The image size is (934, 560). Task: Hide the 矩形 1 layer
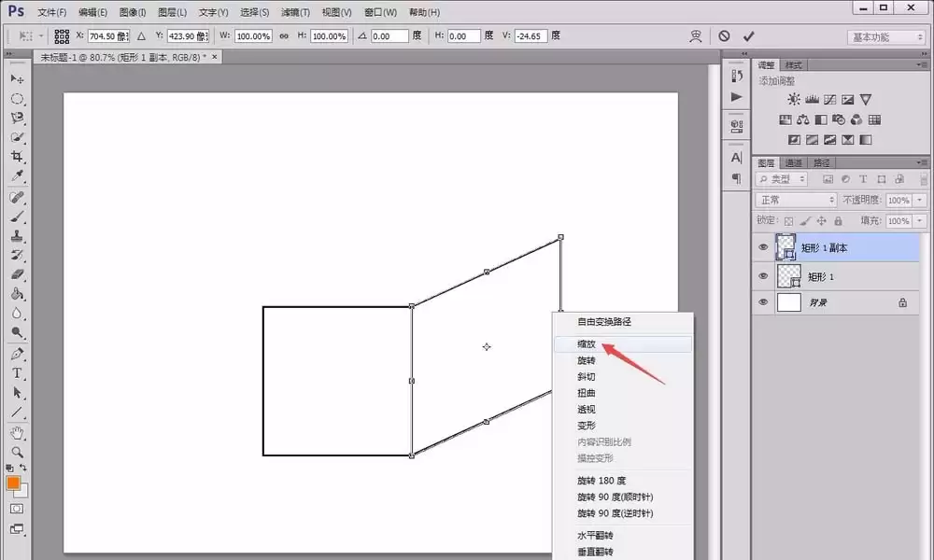click(763, 276)
